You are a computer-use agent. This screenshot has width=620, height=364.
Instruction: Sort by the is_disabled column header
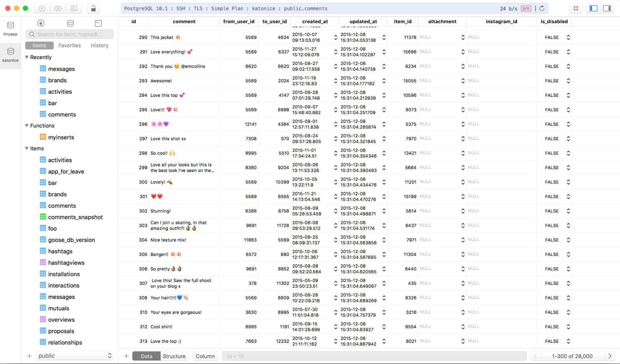[554, 22]
